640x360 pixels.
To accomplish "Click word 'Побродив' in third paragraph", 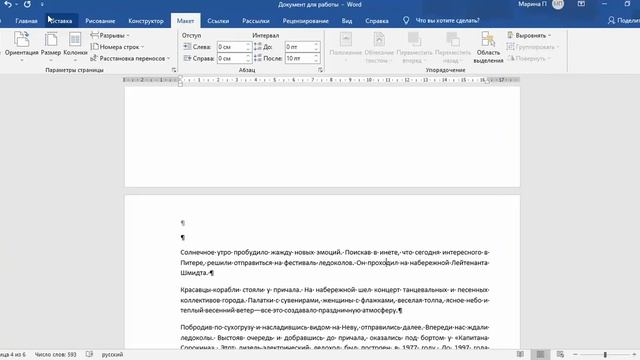I will 196,327.
